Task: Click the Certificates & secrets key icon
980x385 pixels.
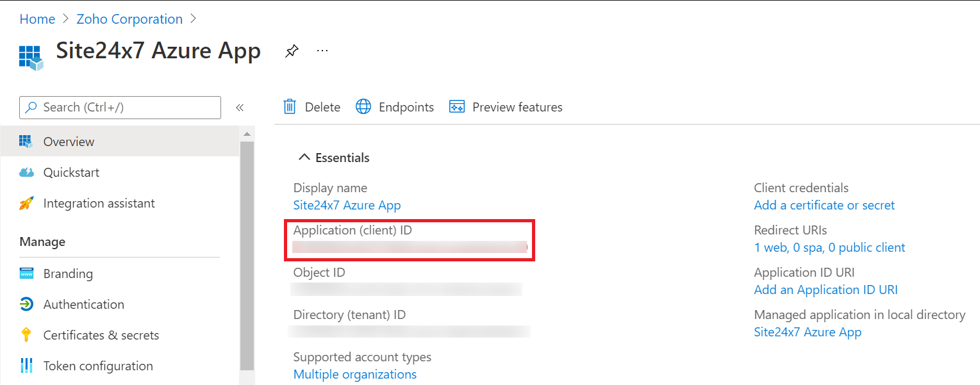Action: [26, 335]
